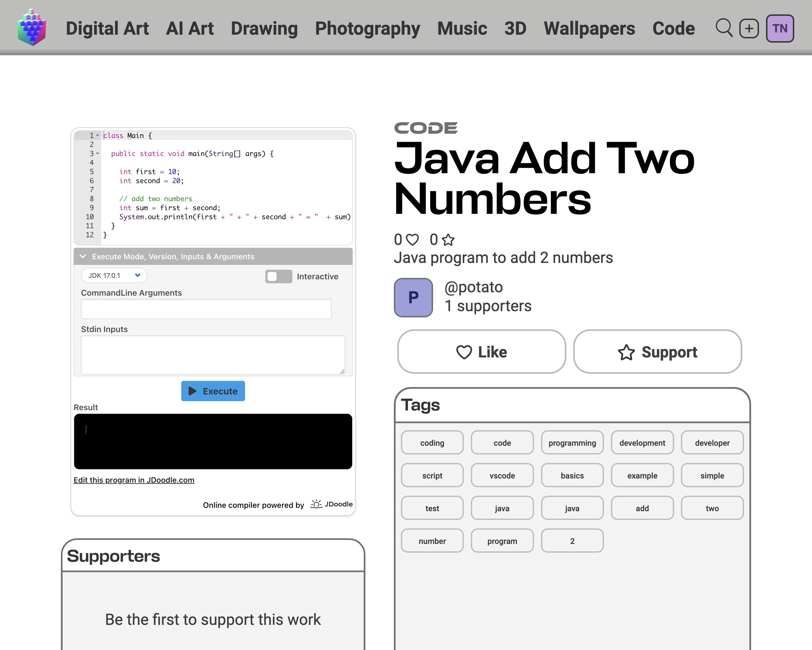Image resolution: width=812 pixels, height=650 pixels.
Task: Open the AI Art menu item
Action: point(190,29)
